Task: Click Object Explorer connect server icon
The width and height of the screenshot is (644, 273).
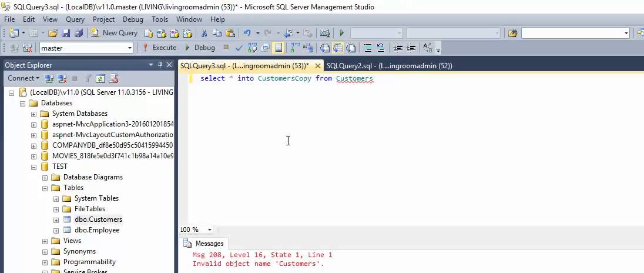Action: 49,78
